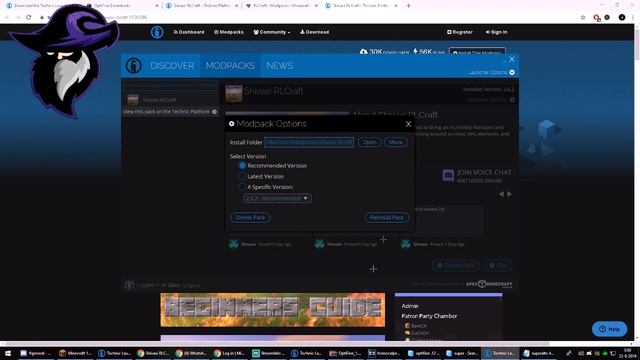Open the OptiFine_1 taskbar item
640x360 pixels.
345,353
